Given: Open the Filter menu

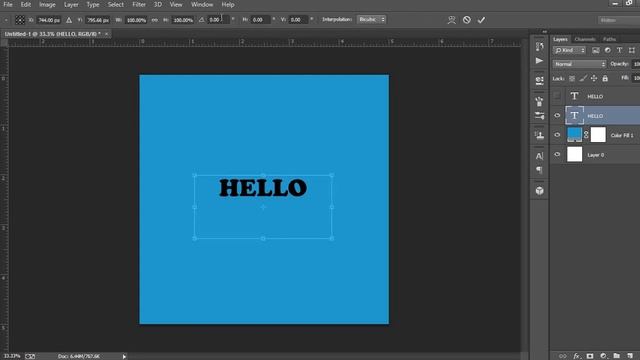Looking at the screenshot, I should (x=139, y=5).
